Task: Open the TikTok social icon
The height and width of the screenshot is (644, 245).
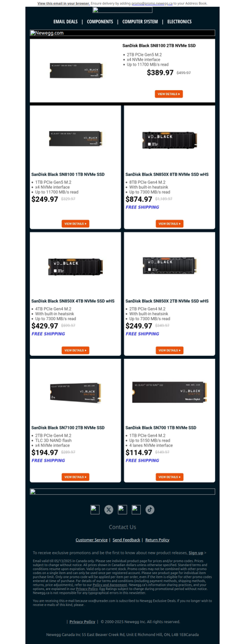Action: [x=150, y=510]
